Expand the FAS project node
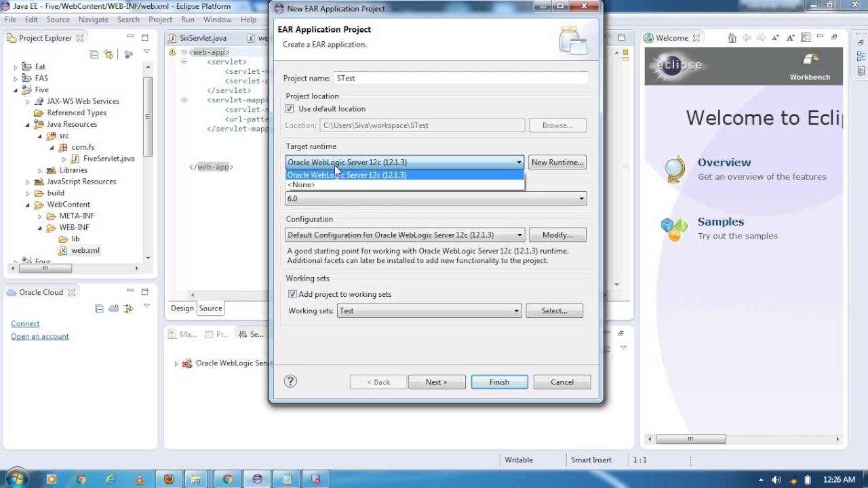The width and height of the screenshot is (868, 488). coord(16,78)
